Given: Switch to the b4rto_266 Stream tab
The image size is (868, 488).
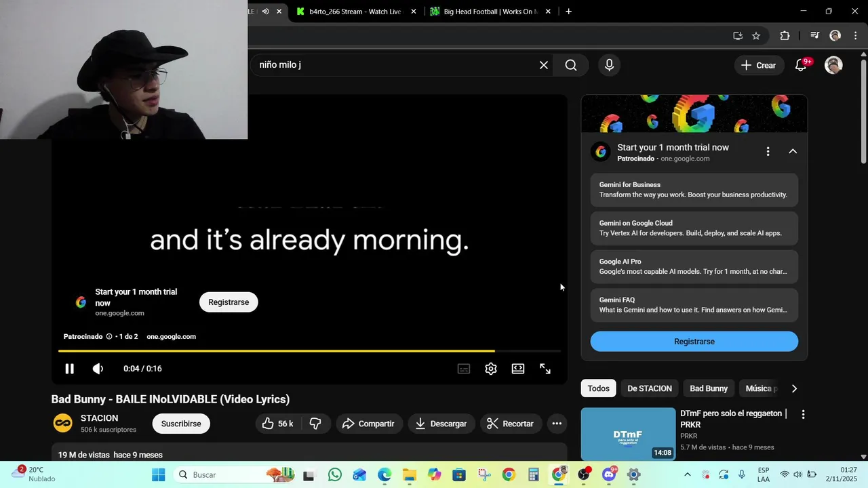Looking at the screenshot, I should pyautogui.click(x=355, y=12).
